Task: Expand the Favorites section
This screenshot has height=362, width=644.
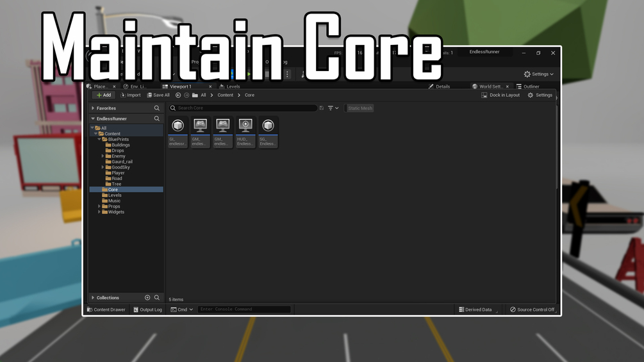Action: click(x=93, y=108)
